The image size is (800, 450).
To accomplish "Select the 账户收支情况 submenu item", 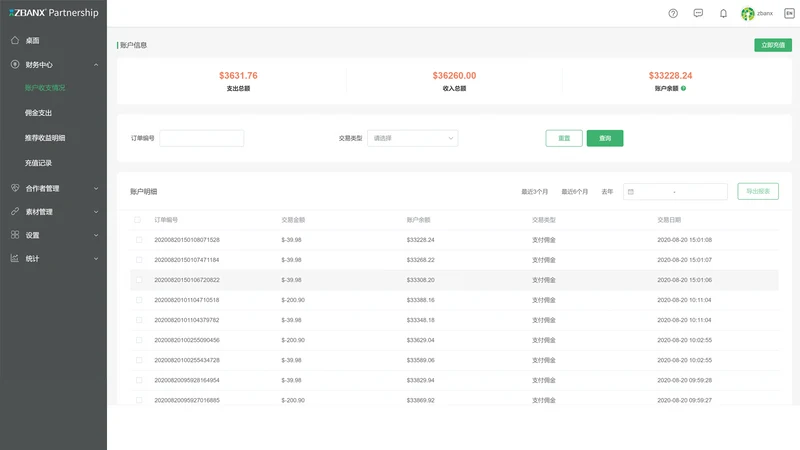I will click(45, 88).
